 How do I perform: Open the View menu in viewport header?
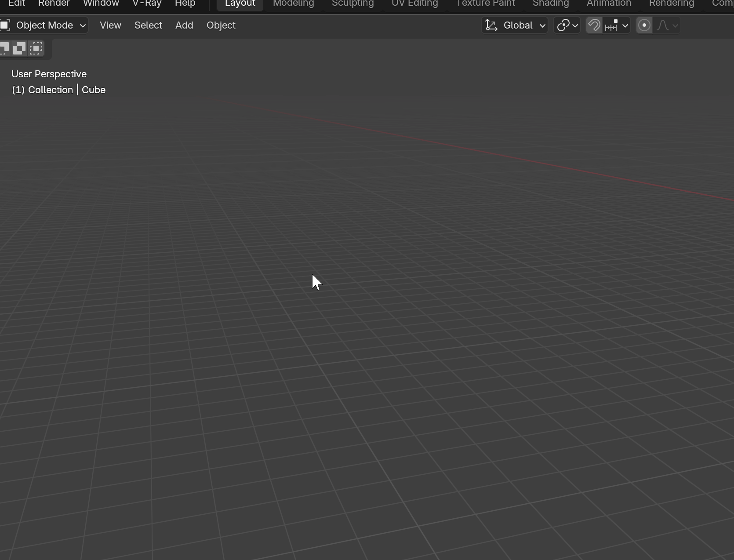tap(110, 25)
